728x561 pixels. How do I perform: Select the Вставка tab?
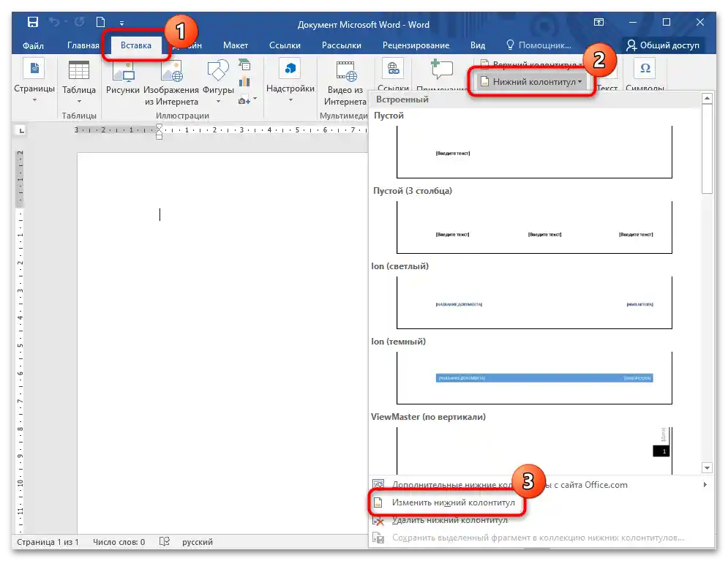click(136, 45)
